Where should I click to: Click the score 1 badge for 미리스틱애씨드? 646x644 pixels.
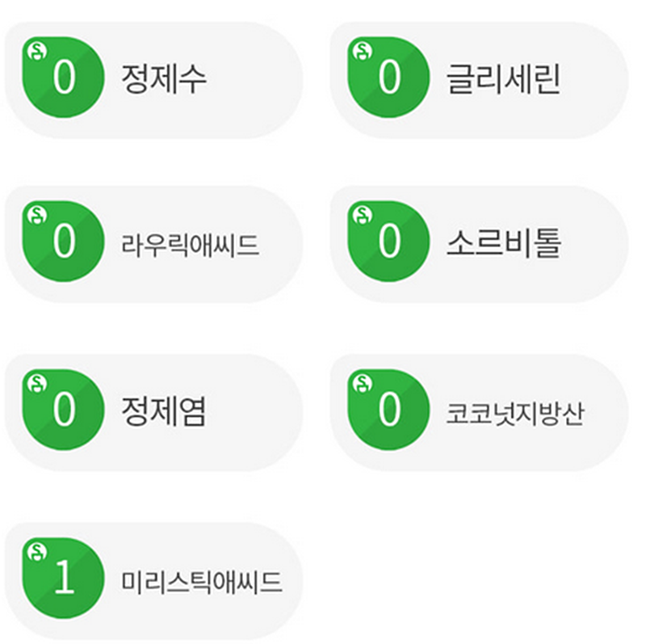coord(64,579)
